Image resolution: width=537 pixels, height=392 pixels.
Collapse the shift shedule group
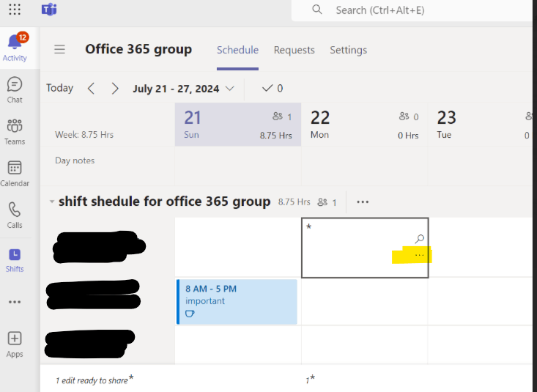(52, 201)
